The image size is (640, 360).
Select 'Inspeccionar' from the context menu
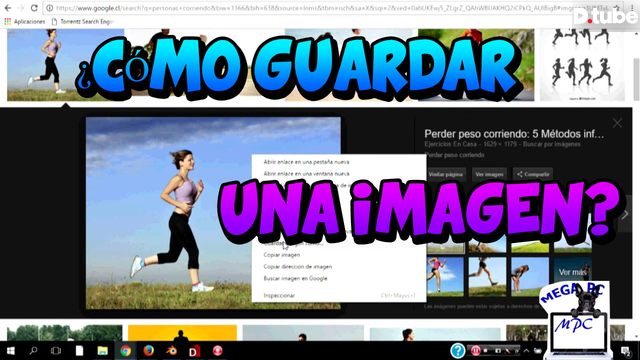coord(279,295)
